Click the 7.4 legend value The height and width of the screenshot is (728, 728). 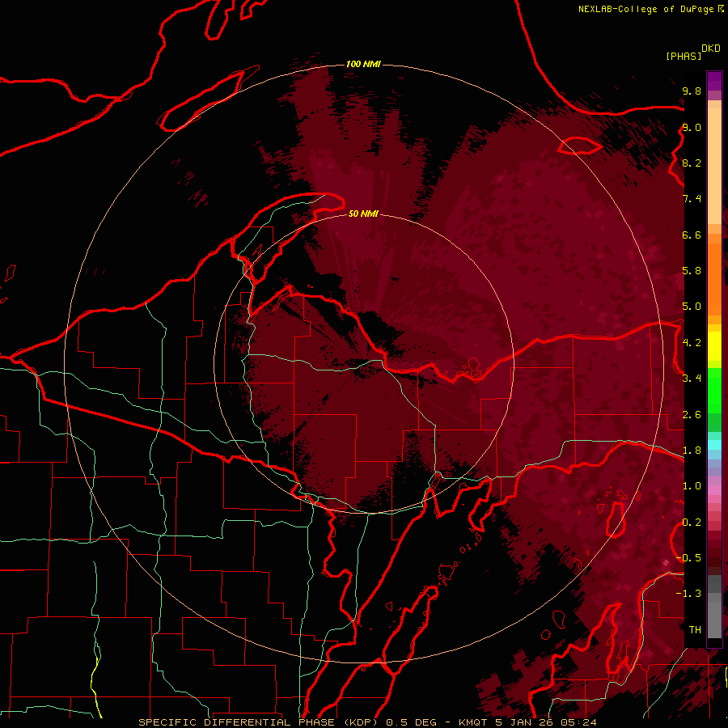click(692, 199)
